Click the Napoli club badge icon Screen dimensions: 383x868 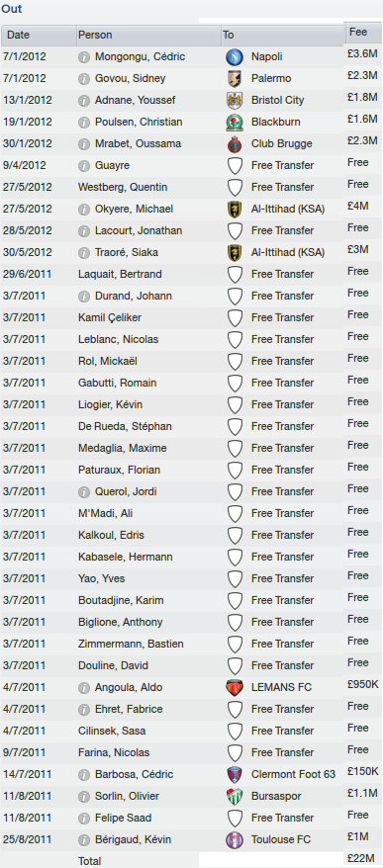point(235,57)
